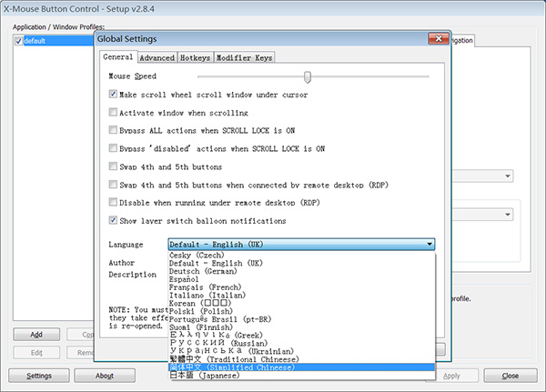546x392 pixels.
Task: Enable Activate window when scrolling
Action: pyautogui.click(x=113, y=112)
